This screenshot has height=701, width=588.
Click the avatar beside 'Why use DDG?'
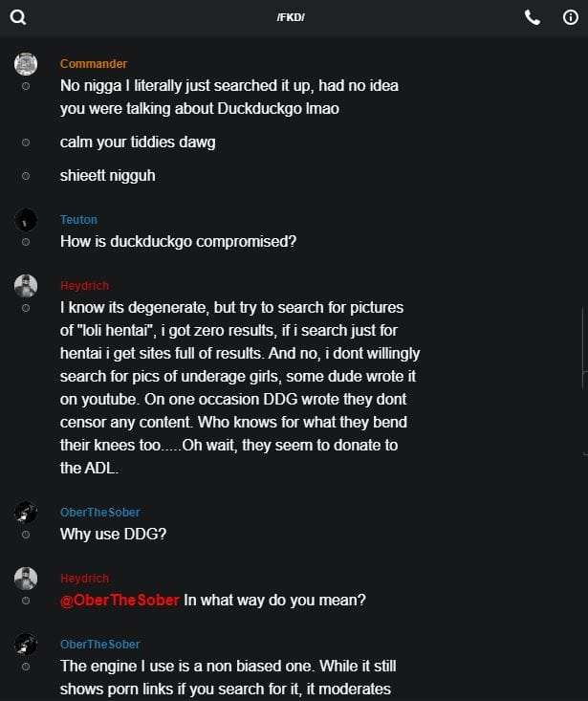(x=26, y=513)
